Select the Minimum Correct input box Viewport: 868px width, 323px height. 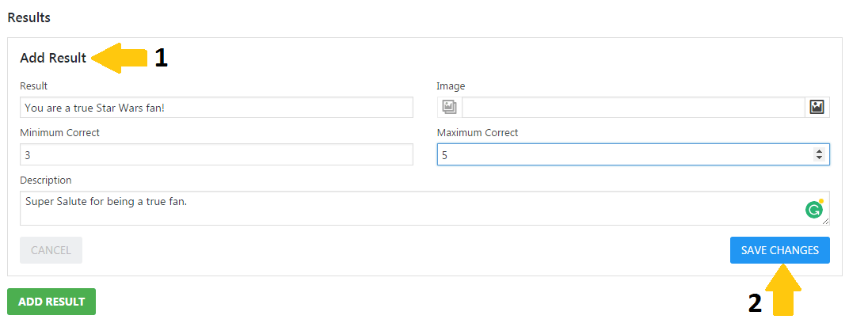click(x=216, y=155)
